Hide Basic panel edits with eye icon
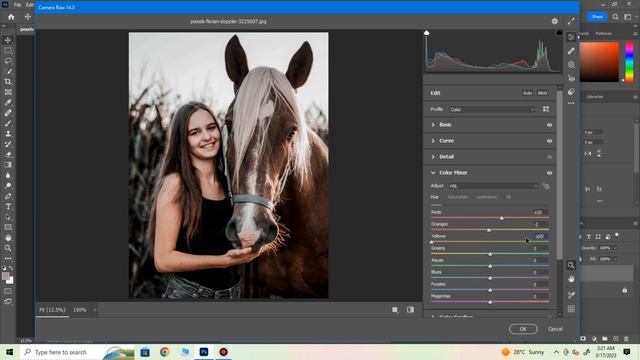The width and height of the screenshot is (640, 360). 549,125
